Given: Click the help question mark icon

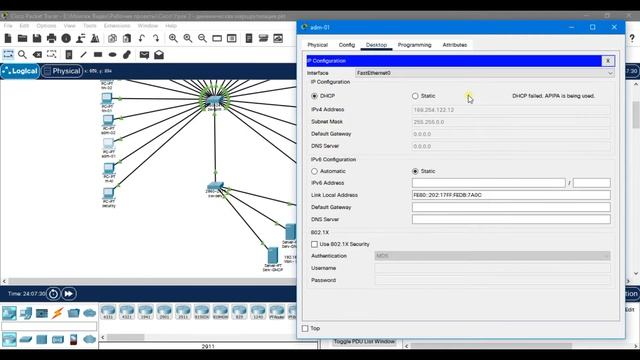Looking at the screenshot, I should (632, 38).
